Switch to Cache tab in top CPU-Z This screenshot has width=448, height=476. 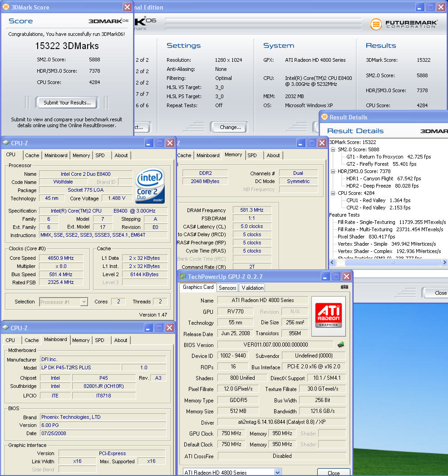[32, 155]
